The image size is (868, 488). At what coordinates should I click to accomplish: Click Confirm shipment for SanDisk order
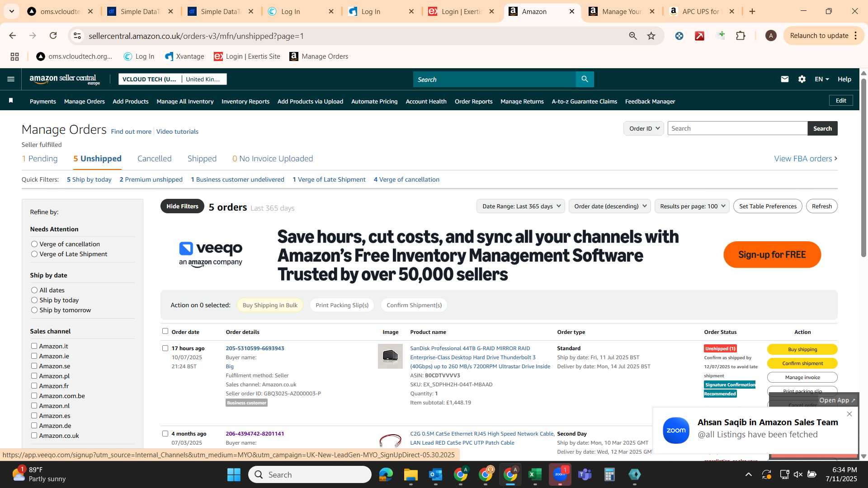(802, 363)
